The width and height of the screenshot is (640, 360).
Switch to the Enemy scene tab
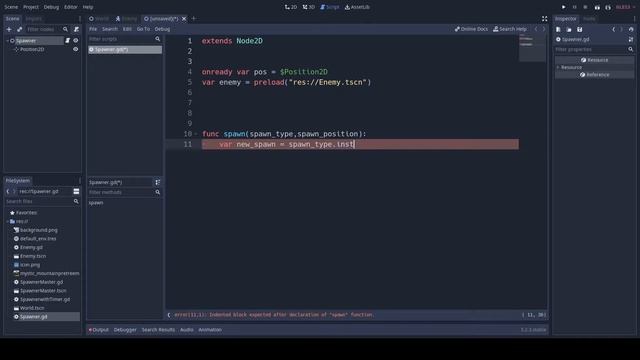coord(126,19)
